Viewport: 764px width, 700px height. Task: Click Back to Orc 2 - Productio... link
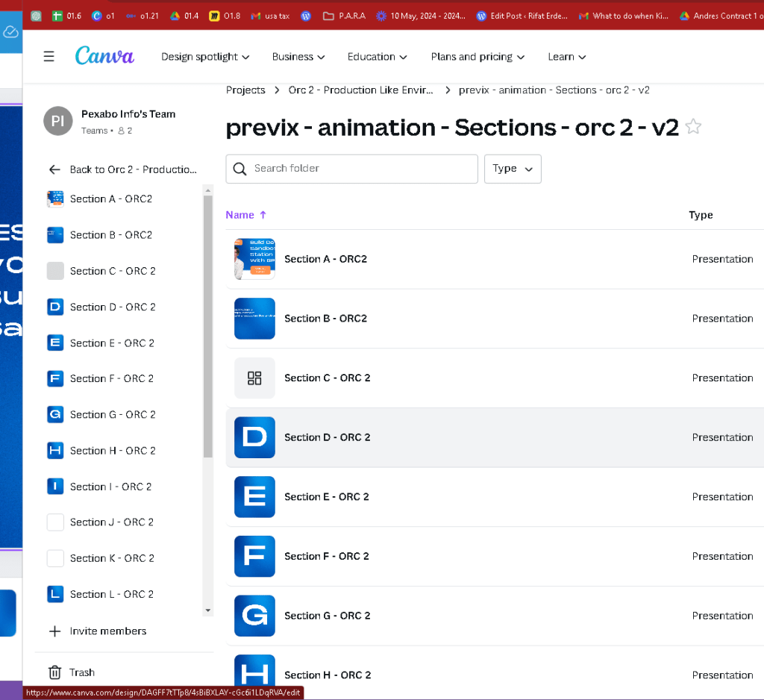click(x=123, y=169)
